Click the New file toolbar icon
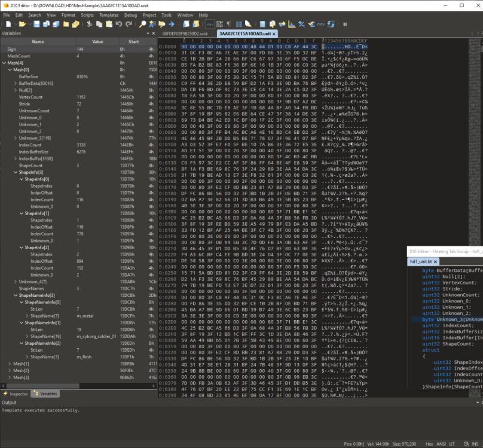This screenshot has height=448, width=483. (7, 24)
